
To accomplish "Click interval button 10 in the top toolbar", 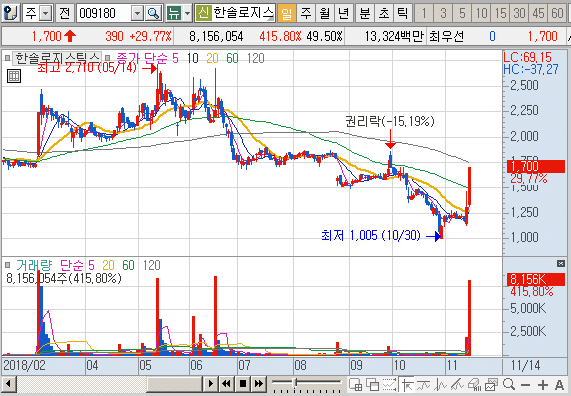I will click(481, 13).
